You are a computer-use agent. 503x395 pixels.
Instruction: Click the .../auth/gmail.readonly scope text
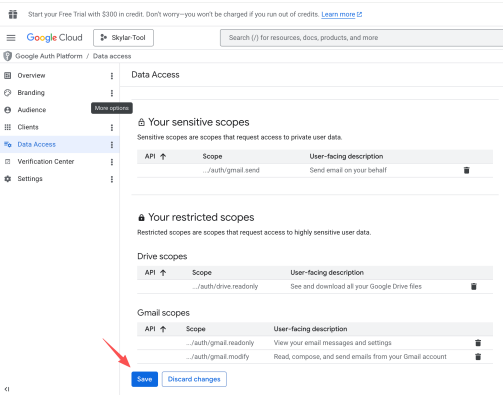(x=220, y=343)
